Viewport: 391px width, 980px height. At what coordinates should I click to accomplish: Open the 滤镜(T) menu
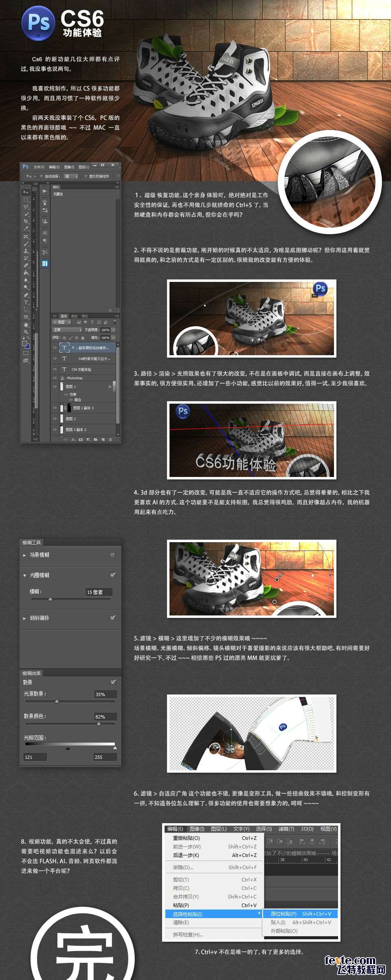[x=286, y=829]
